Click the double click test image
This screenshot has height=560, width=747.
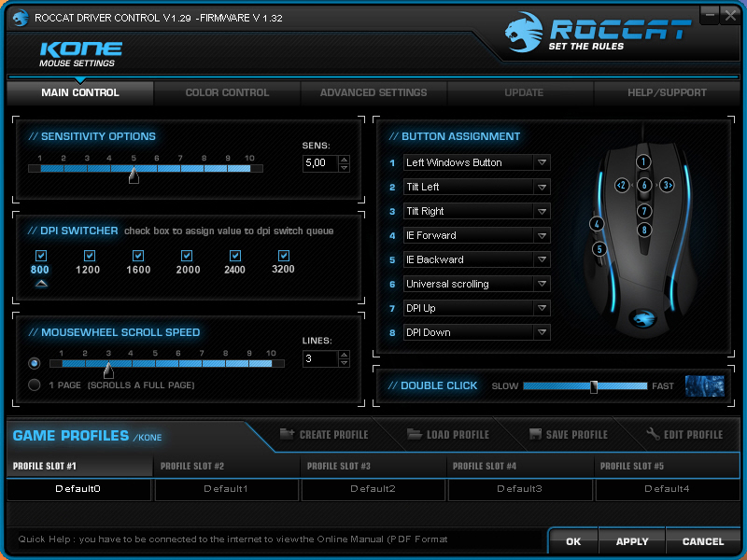(705, 385)
